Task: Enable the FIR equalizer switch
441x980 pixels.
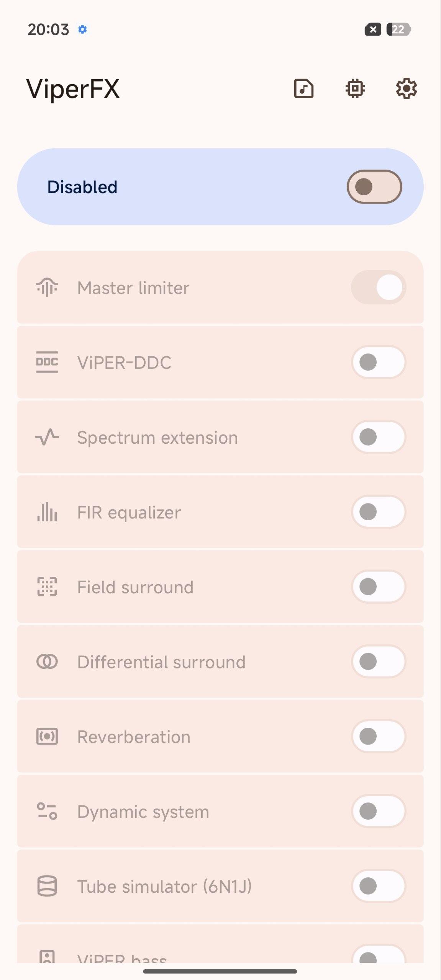Action: click(x=378, y=512)
